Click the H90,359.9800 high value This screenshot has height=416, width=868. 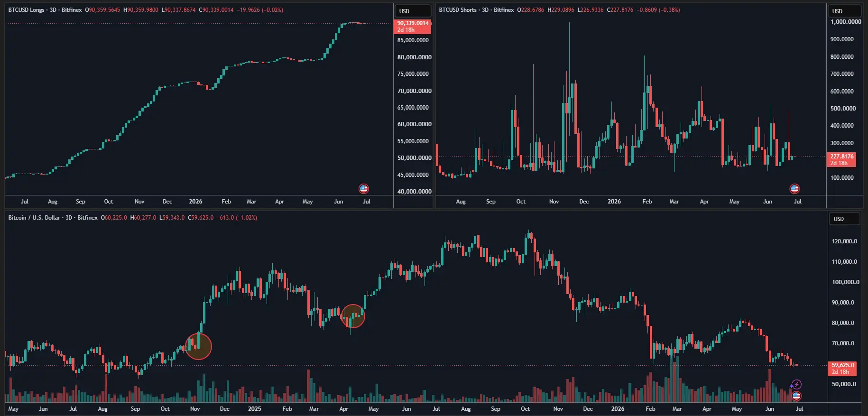click(x=140, y=10)
